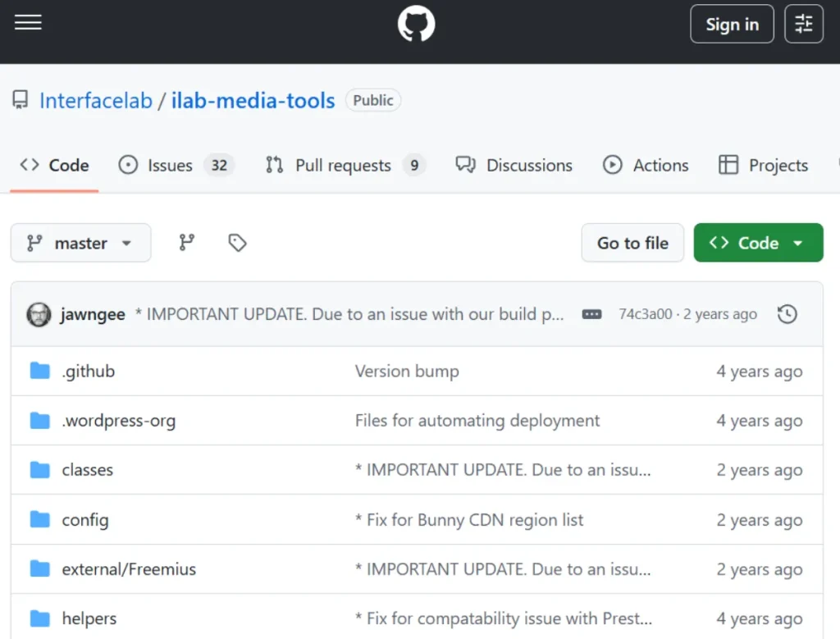Click the external/Freemius folder icon
This screenshot has height=639, width=840.
[x=39, y=568]
